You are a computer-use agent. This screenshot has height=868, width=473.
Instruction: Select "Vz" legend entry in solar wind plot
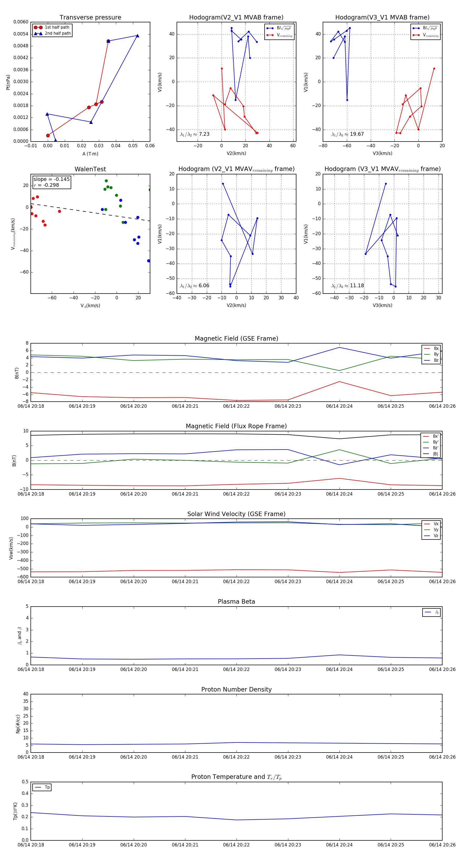click(431, 536)
